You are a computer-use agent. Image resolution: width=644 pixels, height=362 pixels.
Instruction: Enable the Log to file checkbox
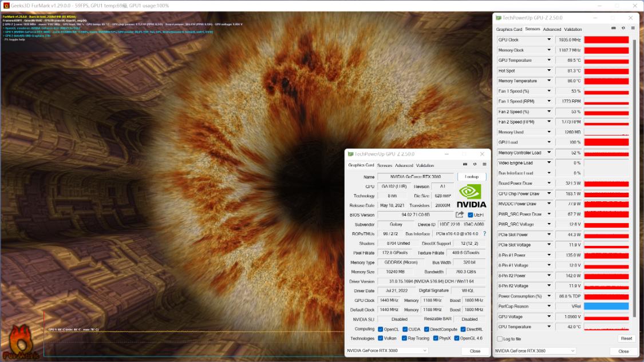500,339
